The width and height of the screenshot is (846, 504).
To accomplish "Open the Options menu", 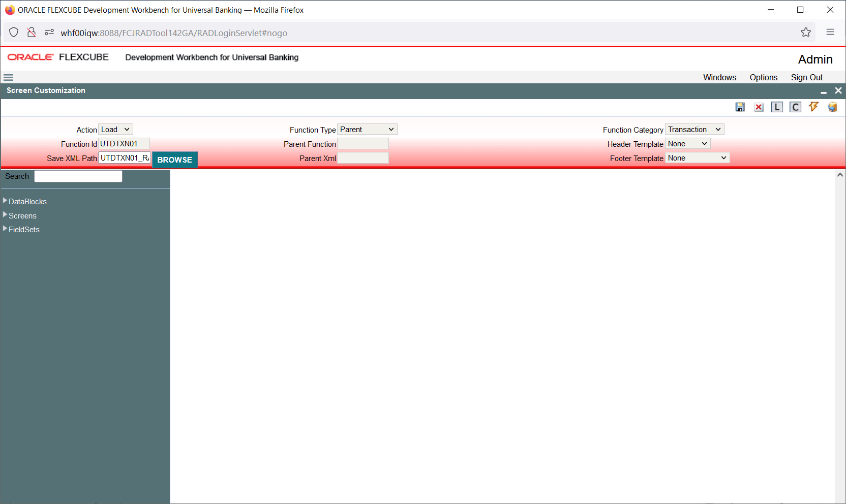I will (x=763, y=77).
